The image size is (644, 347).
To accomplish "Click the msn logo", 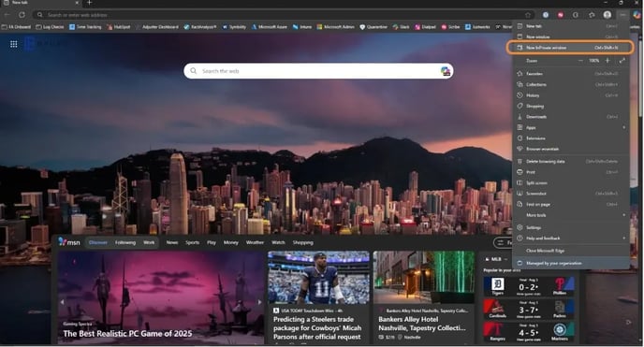I will coord(68,242).
